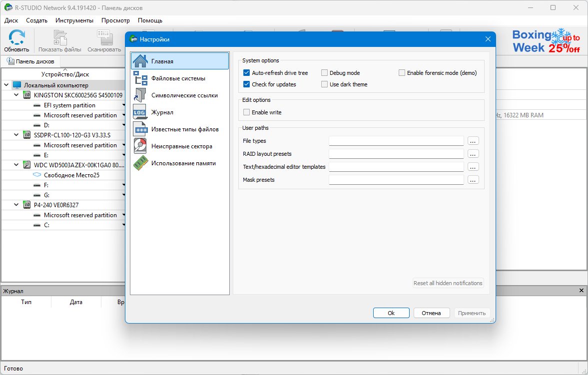Open dropdown arrow on E: partition row
This screenshot has width=588, height=375.
pos(123,155)
